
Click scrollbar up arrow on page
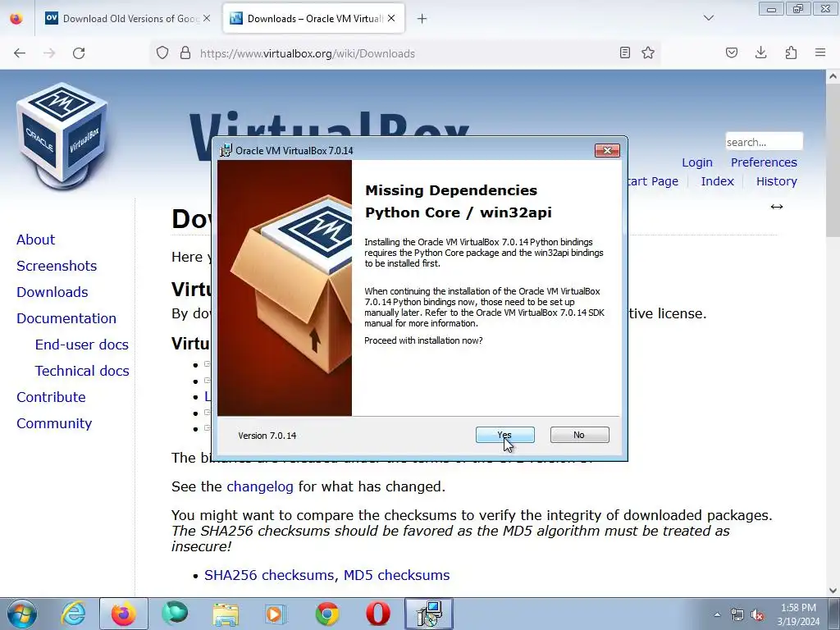click(x=833, y=76)
